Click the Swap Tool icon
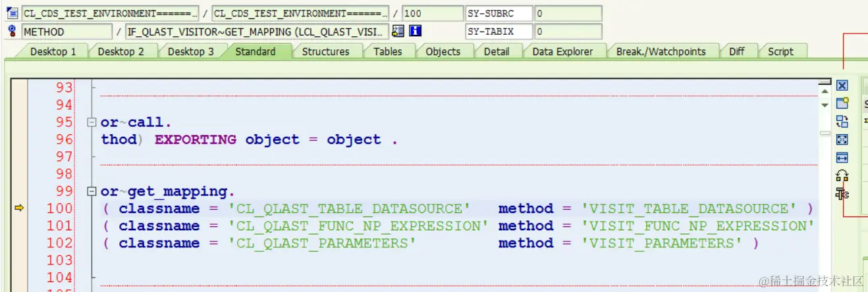868x292 pixels. point(842,121)
